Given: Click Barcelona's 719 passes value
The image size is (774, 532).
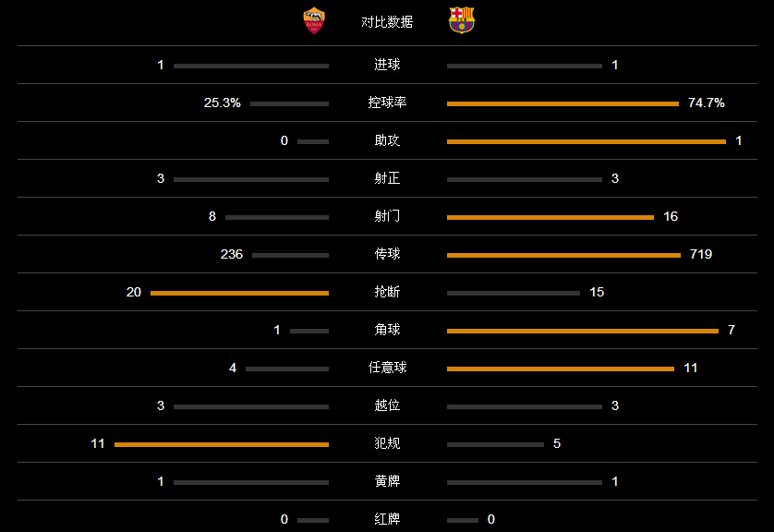Looking at the screenshot, I should click(x=701, y=254).
